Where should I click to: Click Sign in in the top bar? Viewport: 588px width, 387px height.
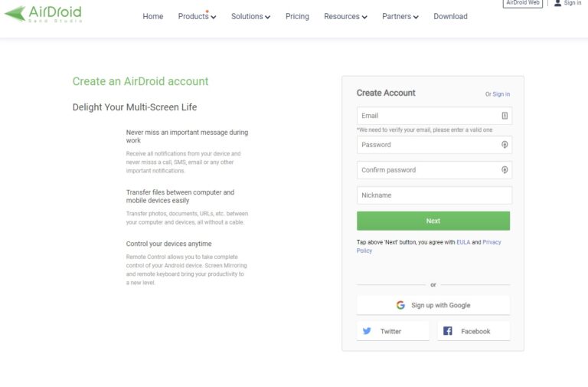click(573, 3)
